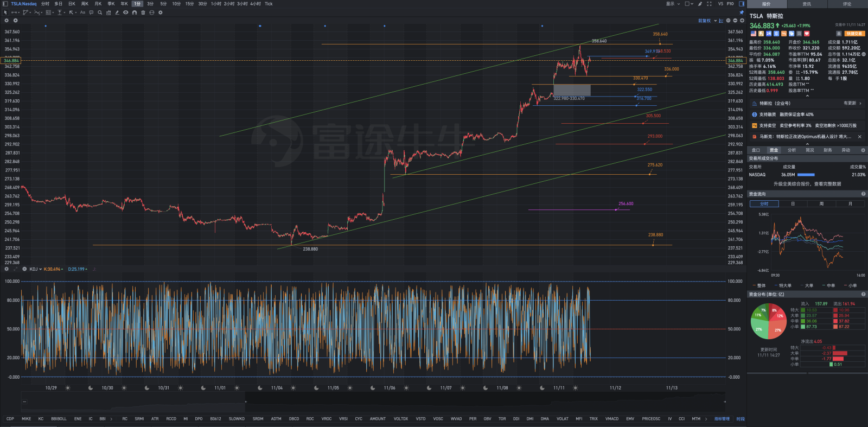Switch to the 资讯 news tab

(x=807, y=4)
